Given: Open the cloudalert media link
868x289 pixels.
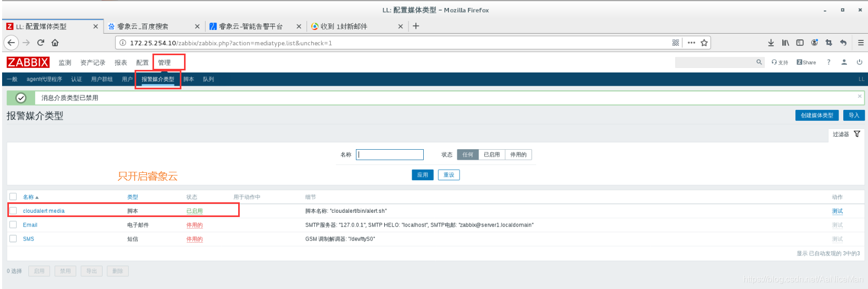Looking at the screenshot, I should [44, 211].
